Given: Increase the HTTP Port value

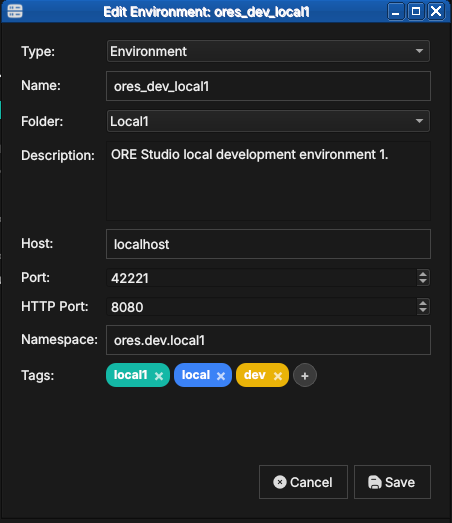Looking at the screenshot, I should point(423,303).
